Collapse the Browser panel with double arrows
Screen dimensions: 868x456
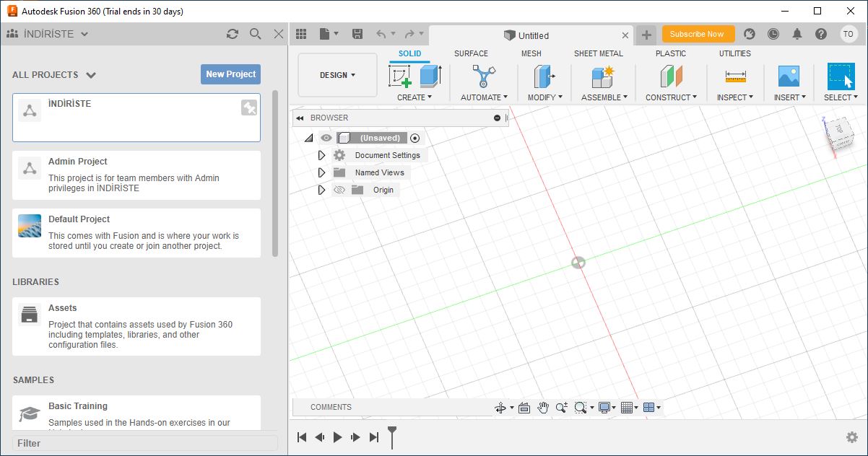300,118
